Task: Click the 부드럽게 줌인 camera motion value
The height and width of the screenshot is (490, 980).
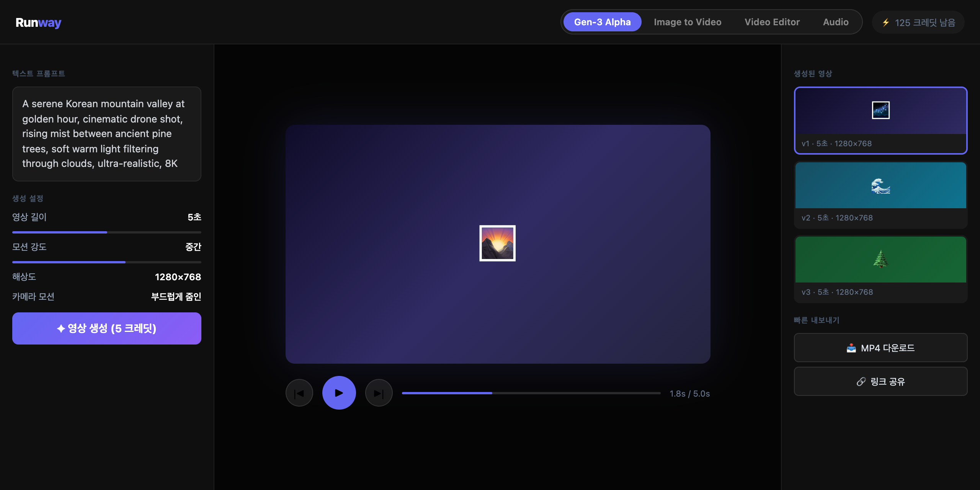Action: pos(176,297)
